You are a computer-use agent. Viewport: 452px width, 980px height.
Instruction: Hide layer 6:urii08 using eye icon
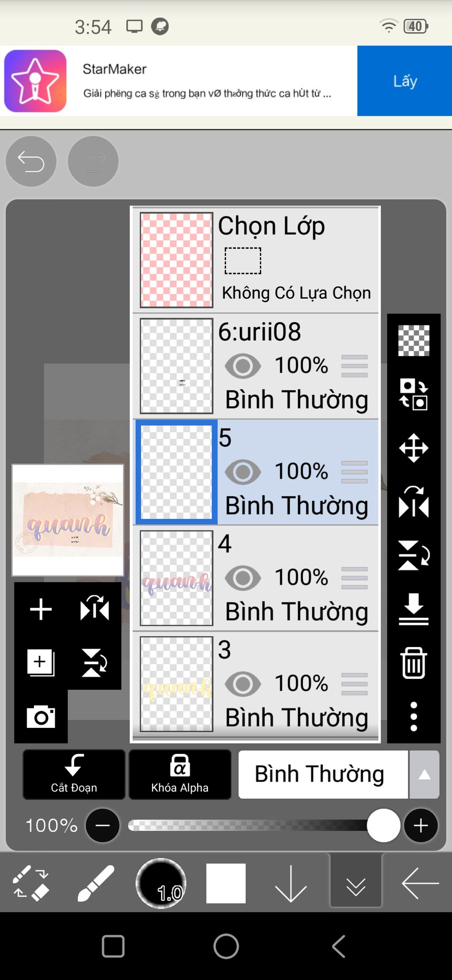(243, 366)
